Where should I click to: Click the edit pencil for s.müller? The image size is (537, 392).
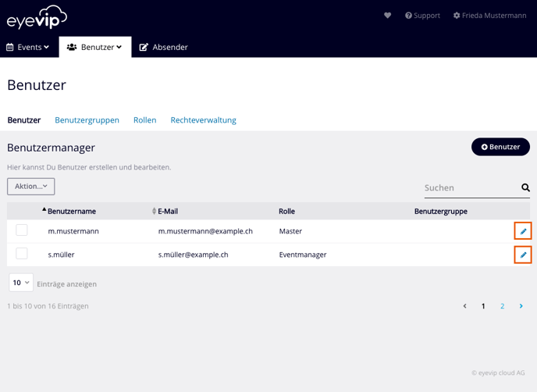click(523, 255)
